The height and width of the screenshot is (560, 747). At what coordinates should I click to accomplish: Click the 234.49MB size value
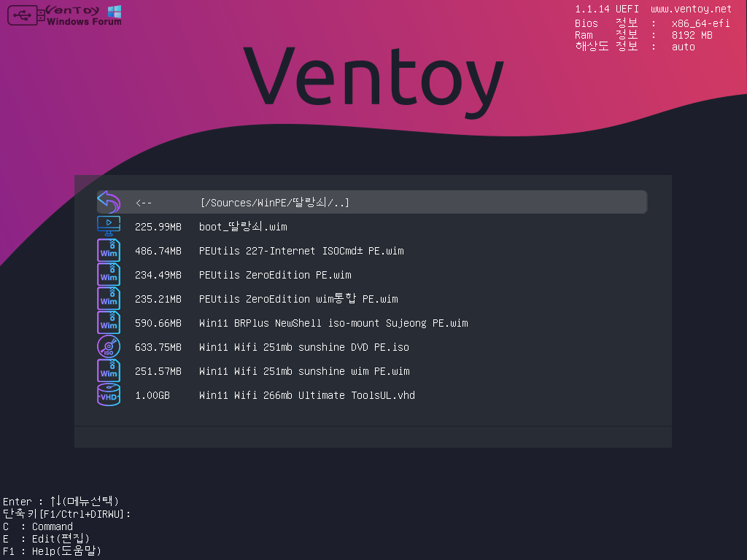click(158, 275)
